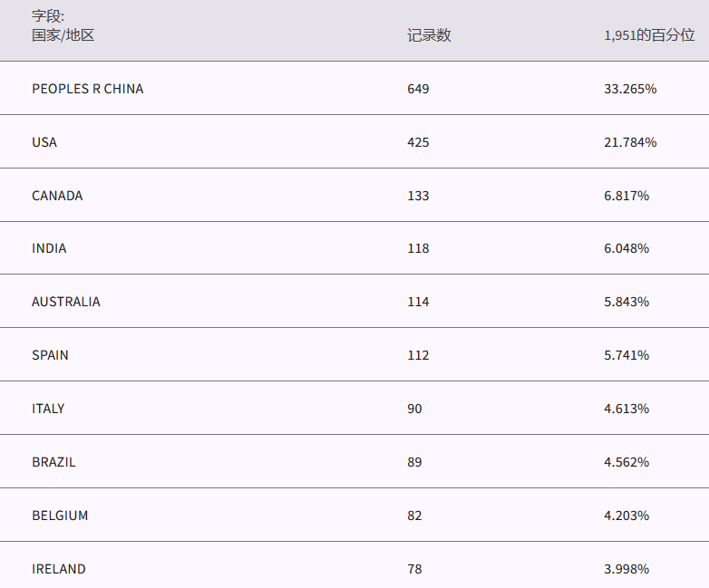Viewport: 709px width, 588px height.
Task: Click the 国家/地区 column header
Action: pyautogui.click(x=63, y=35)
